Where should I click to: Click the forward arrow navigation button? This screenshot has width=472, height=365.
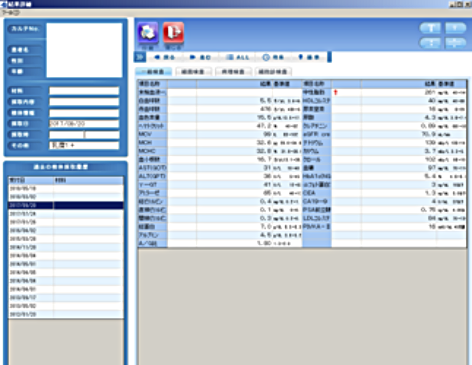(x=201, y=57)
